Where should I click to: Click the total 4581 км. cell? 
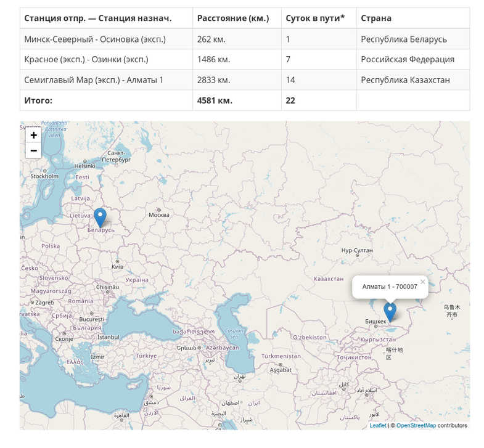(x=237, y=100)
